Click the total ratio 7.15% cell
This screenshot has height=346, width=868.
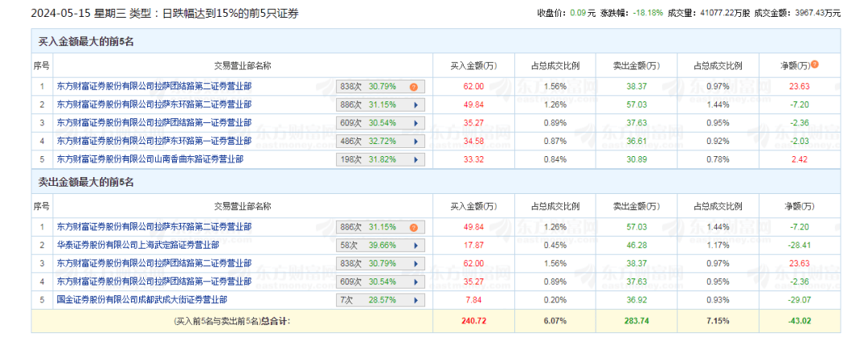point(718,320)
